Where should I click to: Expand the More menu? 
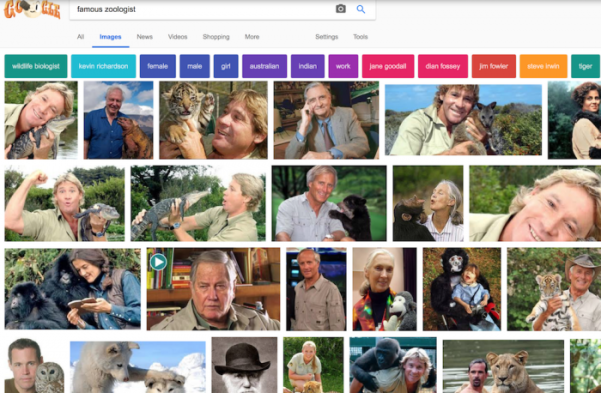252,37
